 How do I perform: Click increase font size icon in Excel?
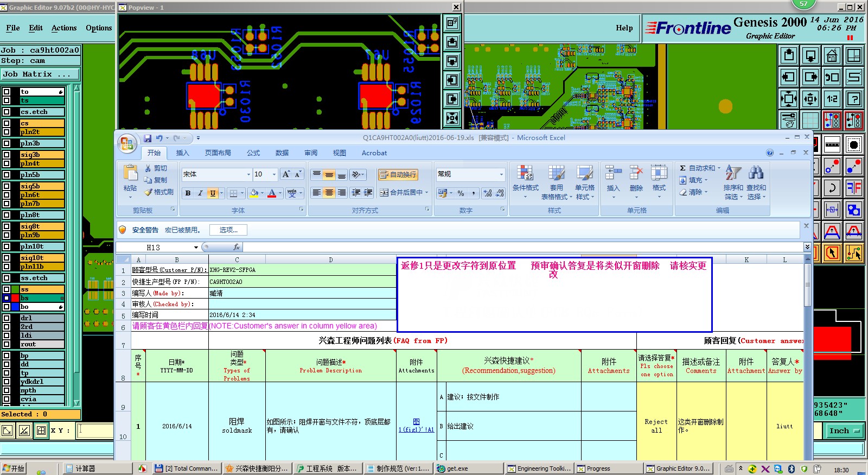point(286,174)
